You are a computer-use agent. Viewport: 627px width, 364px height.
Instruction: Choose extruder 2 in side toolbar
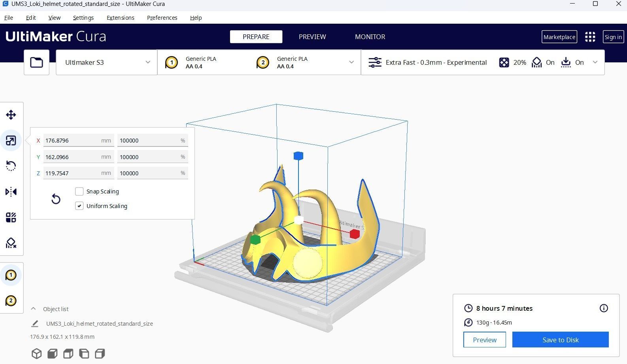[11, 301]
